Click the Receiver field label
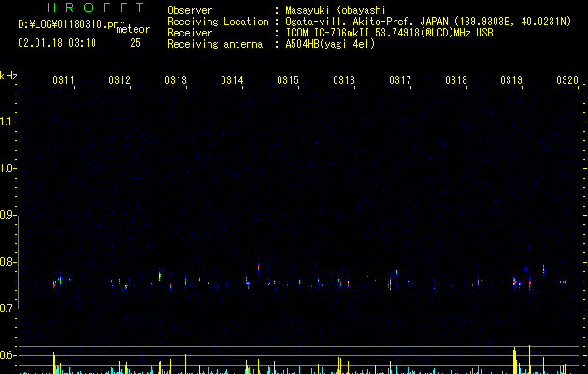 (x=190, y=33)
